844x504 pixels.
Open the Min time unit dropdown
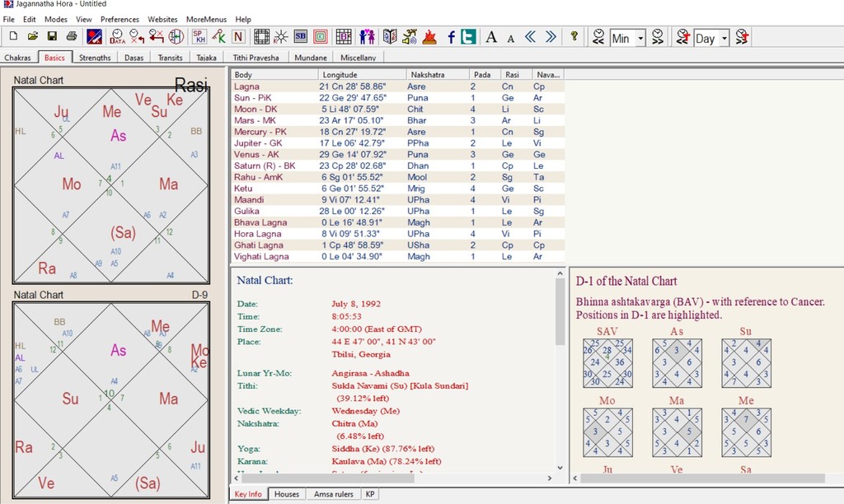point(640,38)
